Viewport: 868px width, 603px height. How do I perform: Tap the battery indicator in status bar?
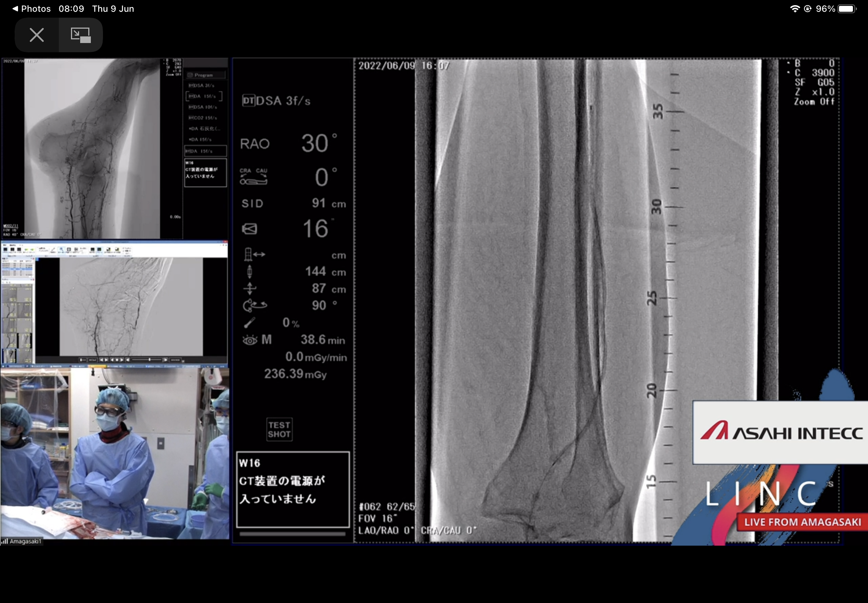(847, 8)
